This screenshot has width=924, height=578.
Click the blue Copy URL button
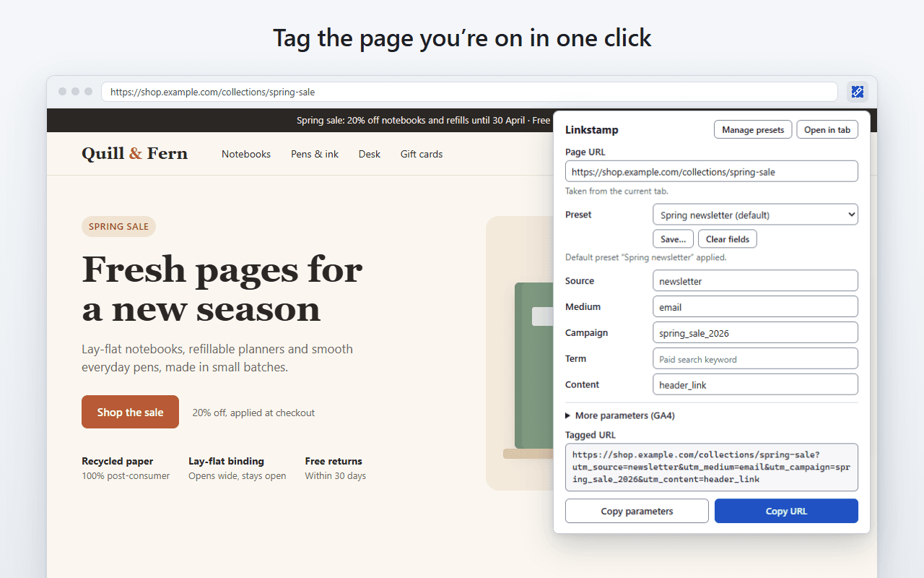[786, 511]
